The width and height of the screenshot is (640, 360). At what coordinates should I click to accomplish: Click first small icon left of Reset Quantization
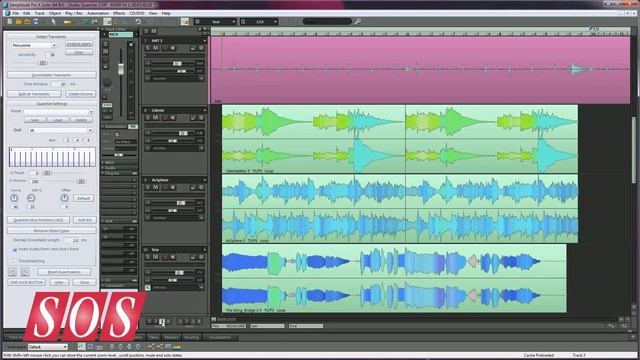click(13, 272)
